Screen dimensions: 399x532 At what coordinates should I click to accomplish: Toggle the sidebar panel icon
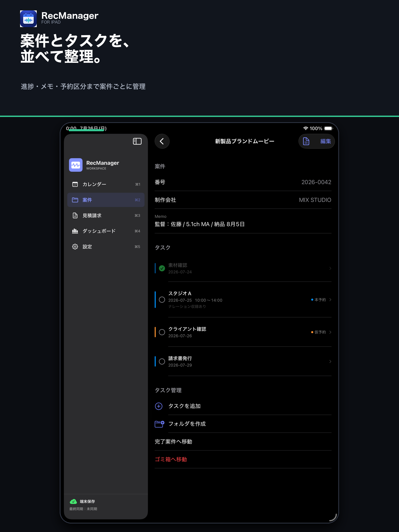[137, 141]
